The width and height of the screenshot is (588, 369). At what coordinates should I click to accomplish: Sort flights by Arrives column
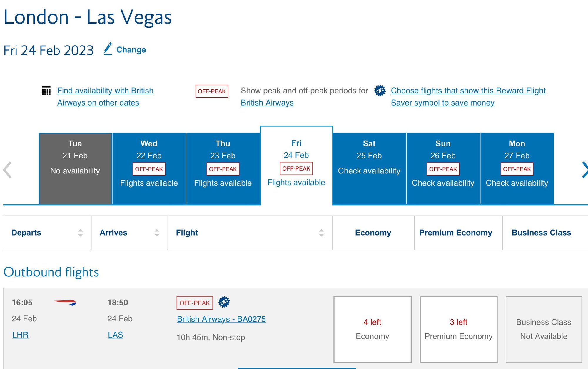157,233
